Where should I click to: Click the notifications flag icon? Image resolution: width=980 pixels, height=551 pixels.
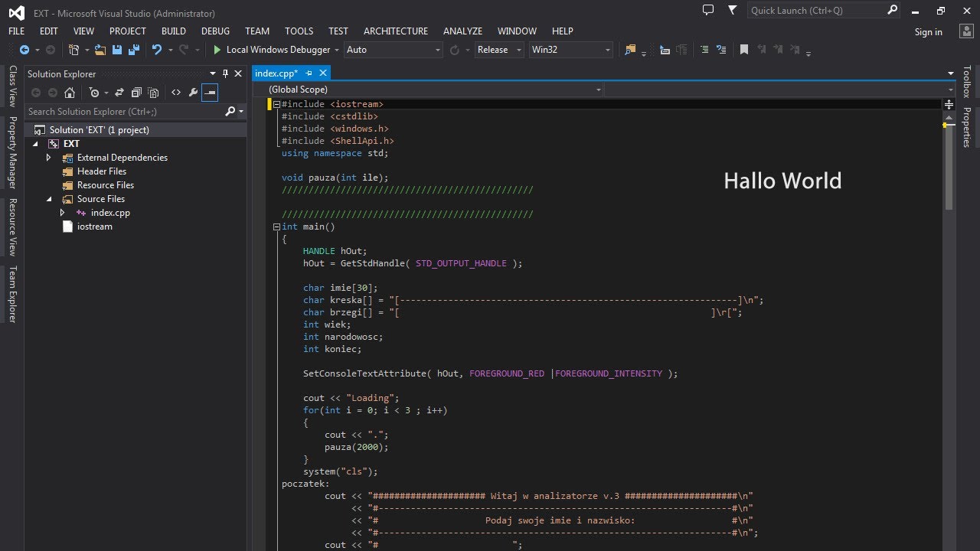point(733,10)
